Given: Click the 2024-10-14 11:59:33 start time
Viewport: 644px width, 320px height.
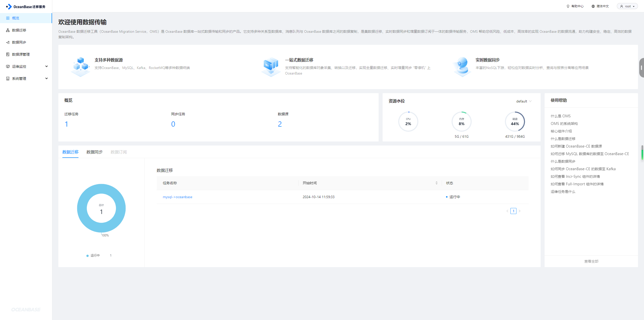Looking at the screenshot, I should click(318, 197).
